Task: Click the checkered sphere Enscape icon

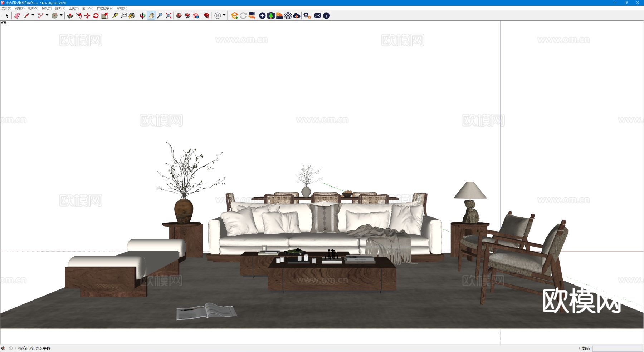Action: pos(288,16)
